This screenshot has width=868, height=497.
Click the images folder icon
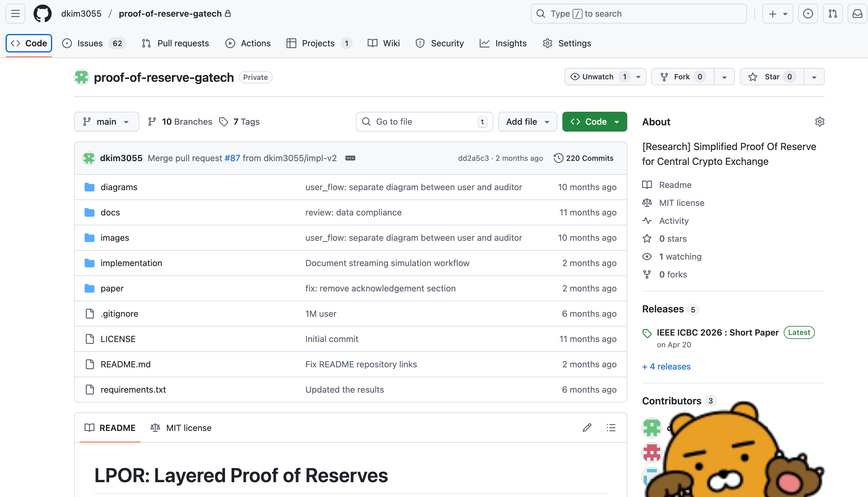[x=90, y=238]
